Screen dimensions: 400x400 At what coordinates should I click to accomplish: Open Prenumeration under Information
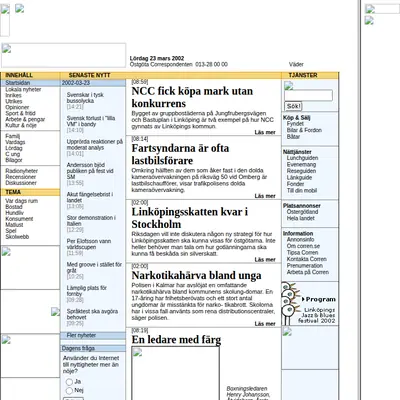pyautogui.click(x=305, y=266)
